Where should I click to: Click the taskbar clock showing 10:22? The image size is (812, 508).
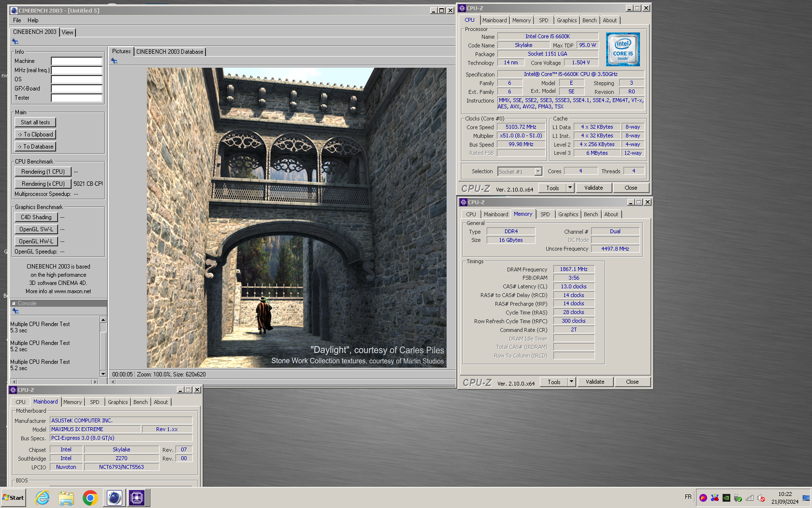(785, 494)
